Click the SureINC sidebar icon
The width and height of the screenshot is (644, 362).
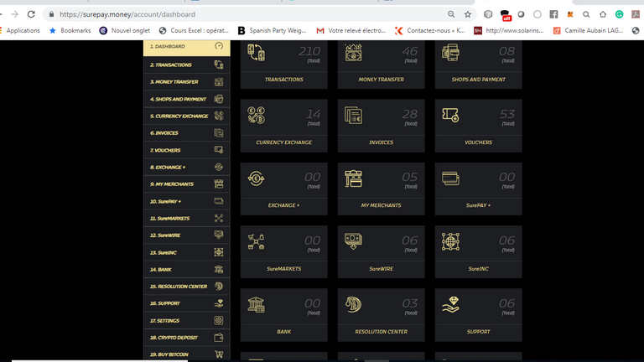[219, 252]
